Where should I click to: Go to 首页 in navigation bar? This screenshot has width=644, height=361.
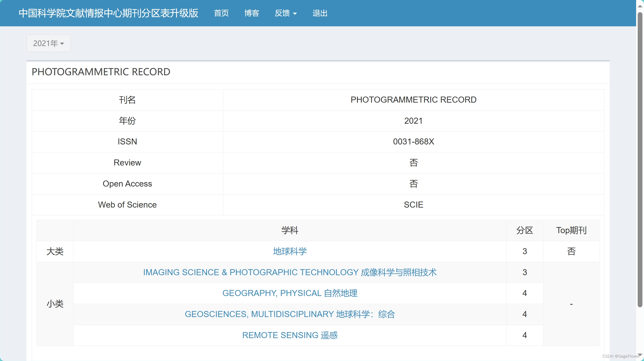(x=221, y=13)
